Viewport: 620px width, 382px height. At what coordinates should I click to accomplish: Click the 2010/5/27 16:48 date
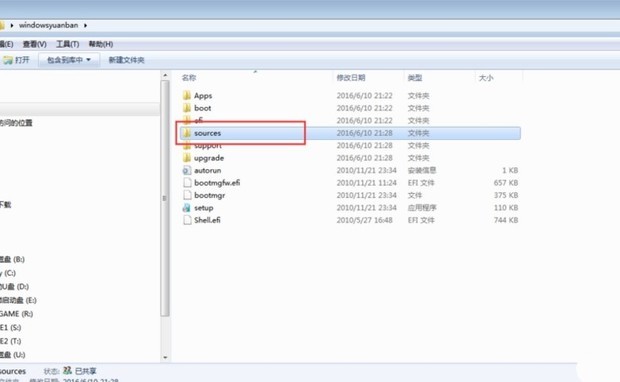[364, 220]
